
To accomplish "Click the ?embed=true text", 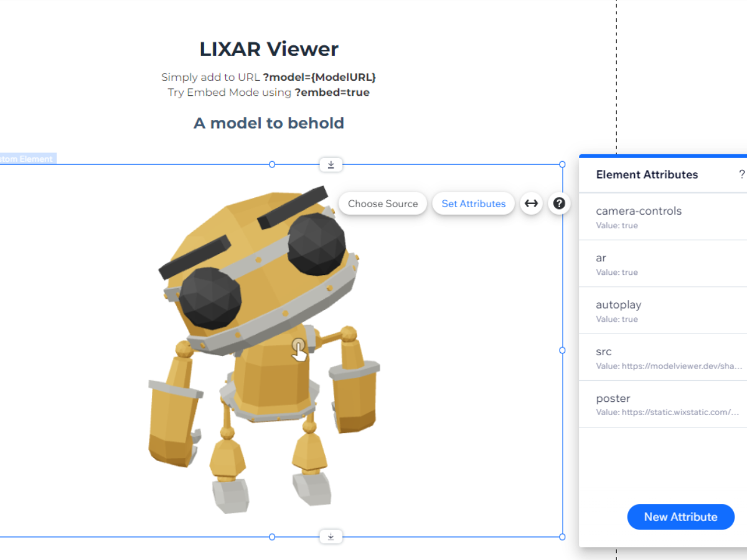I will (332, 92).
